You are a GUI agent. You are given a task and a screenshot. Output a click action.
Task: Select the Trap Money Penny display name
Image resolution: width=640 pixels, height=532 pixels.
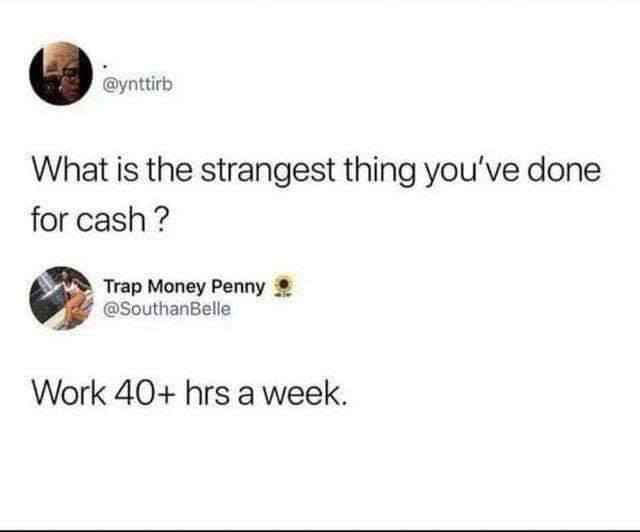pyautogui.click(x=184, y=287)
